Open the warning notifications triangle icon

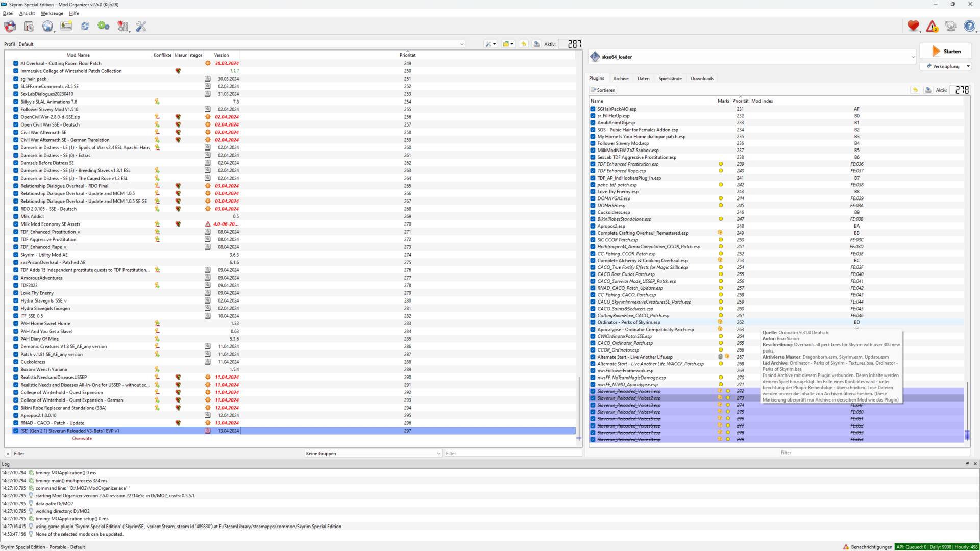click(x=932, y=26)
